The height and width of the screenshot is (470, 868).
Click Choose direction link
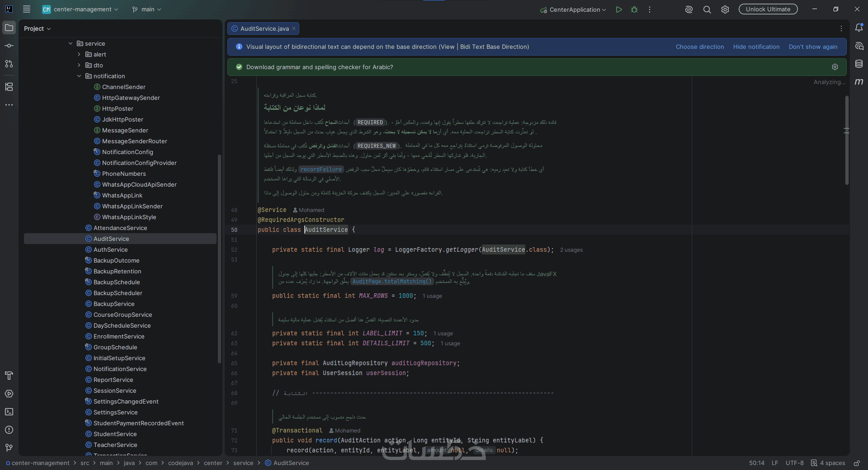pyautogui.click(x=699, y=47)
